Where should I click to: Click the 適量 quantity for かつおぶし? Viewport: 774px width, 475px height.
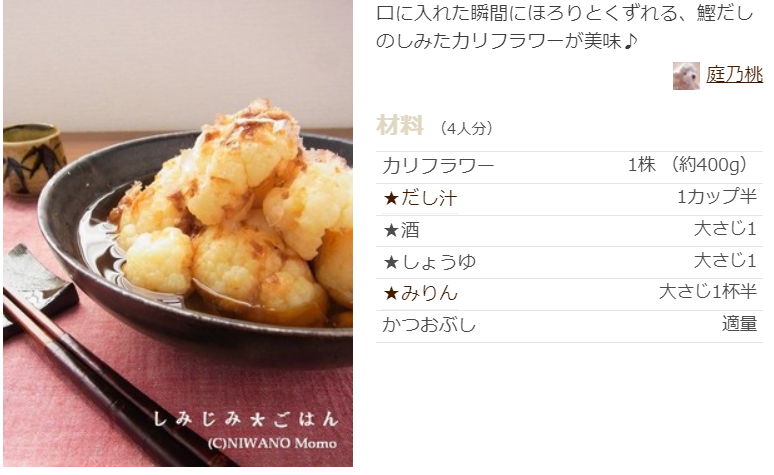[x=739, y=324]
